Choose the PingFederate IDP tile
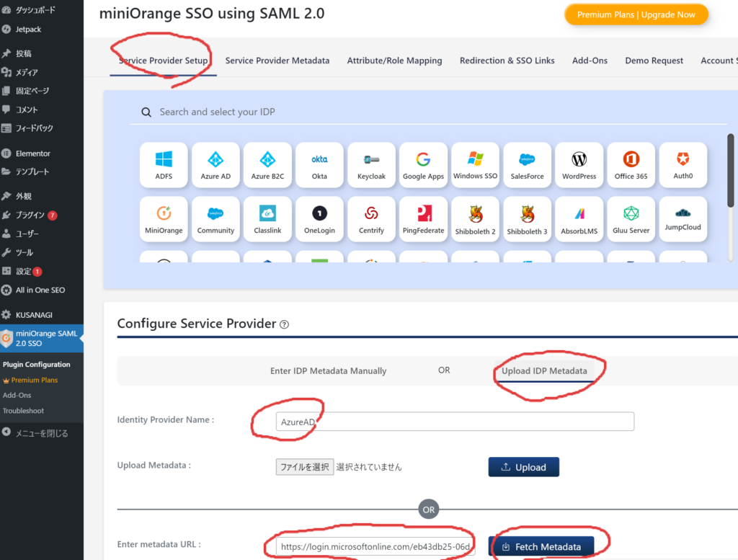 point(423,219)
